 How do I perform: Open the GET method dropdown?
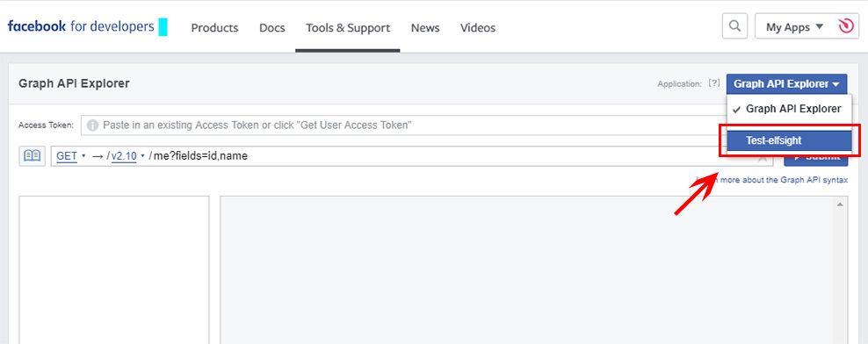[71, 156]
